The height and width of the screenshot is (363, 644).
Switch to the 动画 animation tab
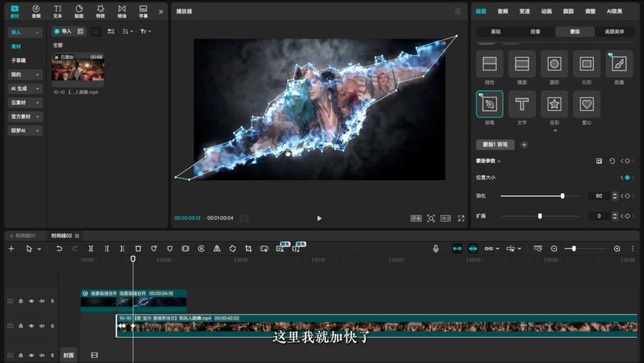(x=546, y=11)
